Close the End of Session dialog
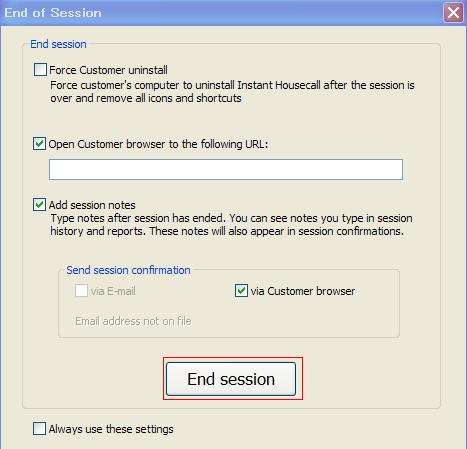 click(x=453, y=13)
